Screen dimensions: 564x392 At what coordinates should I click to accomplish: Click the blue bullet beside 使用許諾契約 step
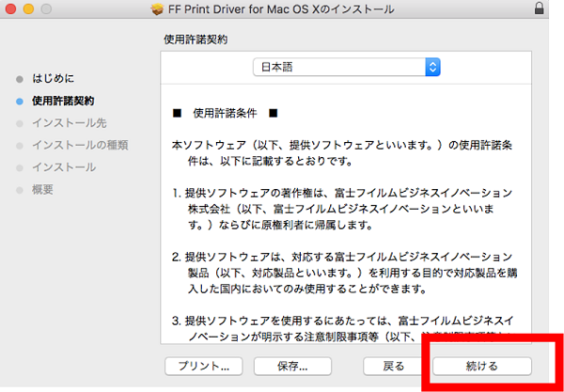tap(20, 100)
